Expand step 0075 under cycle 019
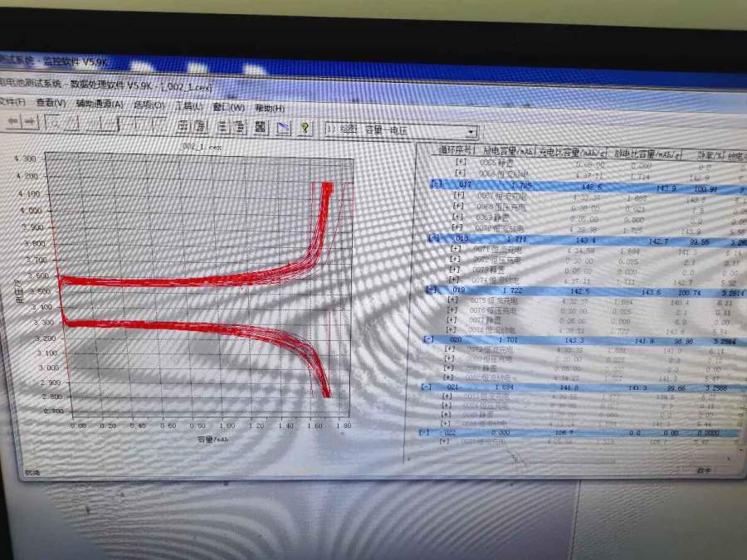Image resolution: width=747 pixels, height=560 pixels. point(452,300)
